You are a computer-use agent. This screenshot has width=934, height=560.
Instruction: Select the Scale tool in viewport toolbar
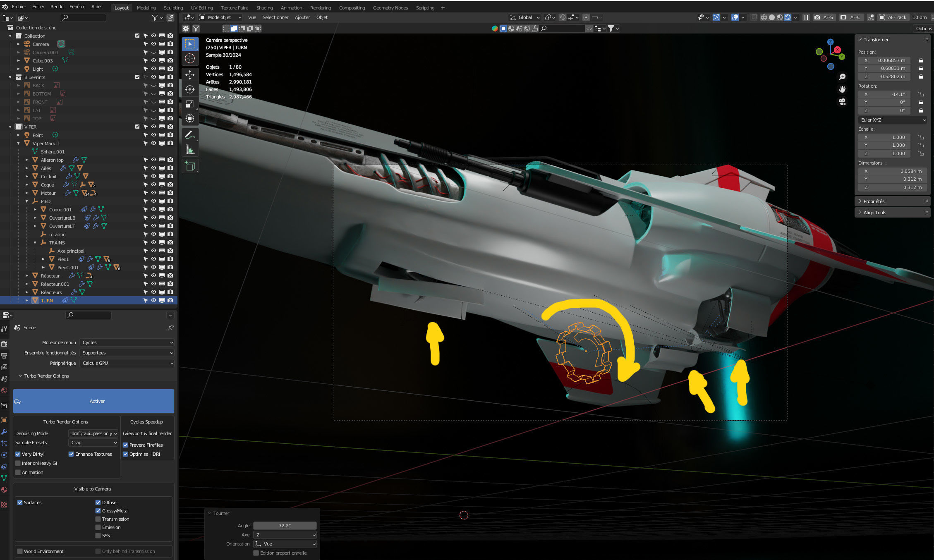tap(190, 104)
